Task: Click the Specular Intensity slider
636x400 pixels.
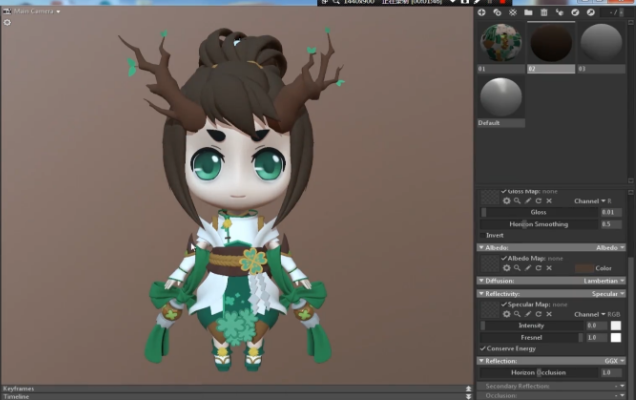Action: (531, 325)
